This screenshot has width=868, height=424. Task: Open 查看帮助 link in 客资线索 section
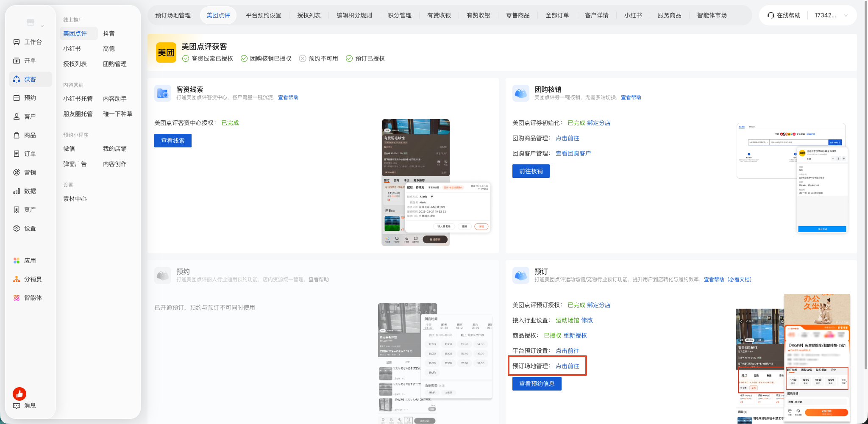coord(288,97)
